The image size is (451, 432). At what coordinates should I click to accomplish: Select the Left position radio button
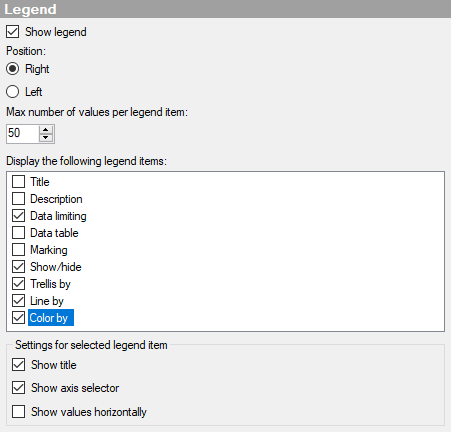(12, 92)
